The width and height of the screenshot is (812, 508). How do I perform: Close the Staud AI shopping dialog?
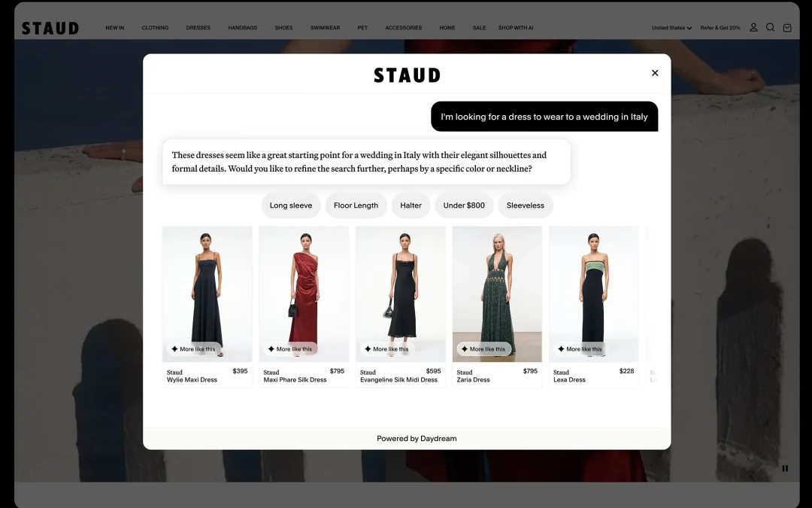tap(655, 73)
